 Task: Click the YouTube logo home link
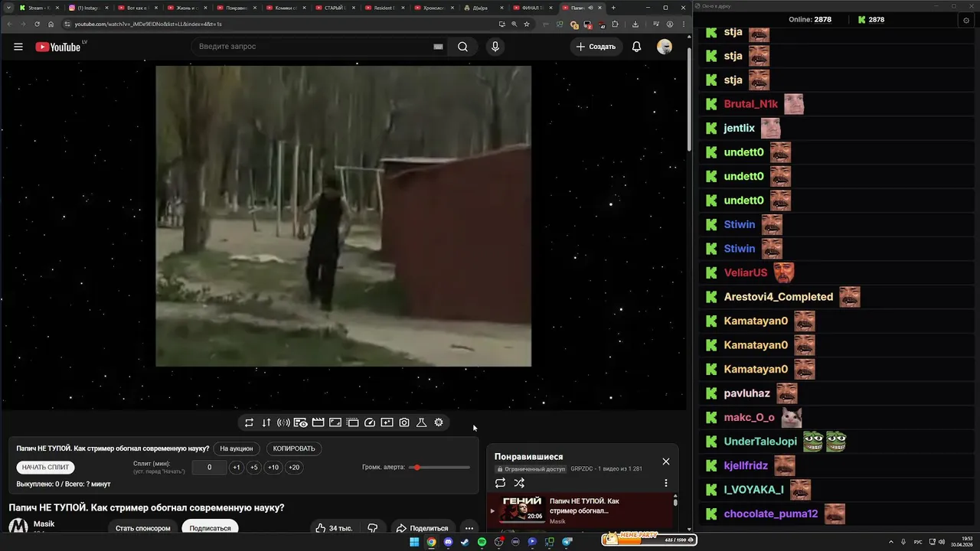pyautogui.click(x=59, y=47)
